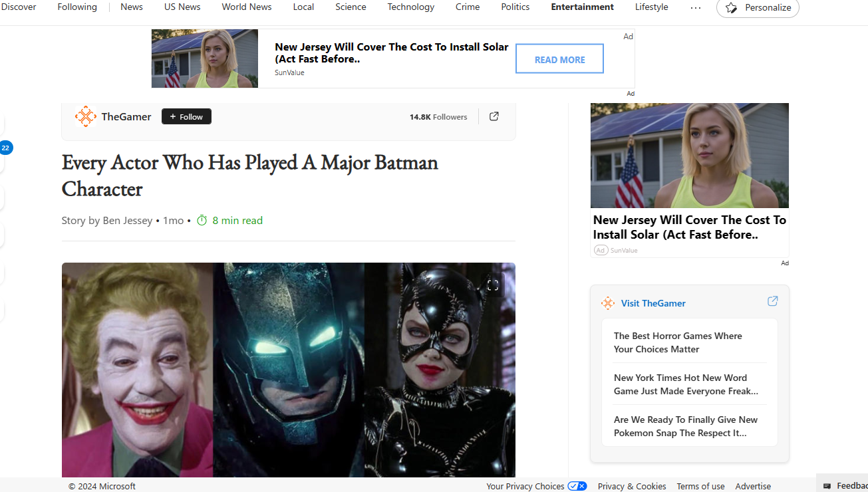Open the Personalize feed button
Viewport: 868px width, 492px height.
[x=758, y=7]
